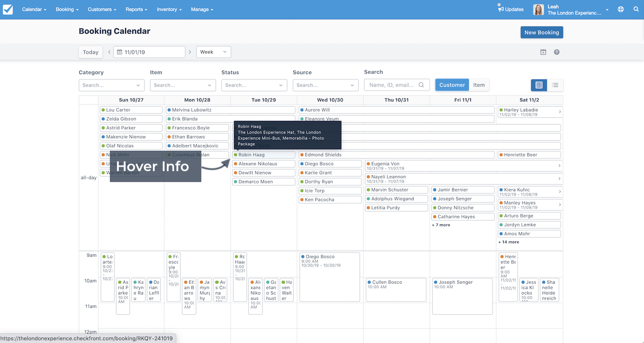This screenshot has height=343, width=644.
Task: Go to next week arrow
Action: (x=190, y=52)
